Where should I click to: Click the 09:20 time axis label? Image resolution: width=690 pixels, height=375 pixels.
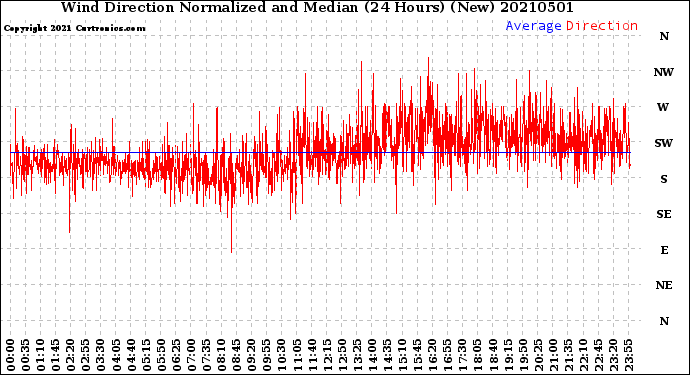tap(251, 355)
